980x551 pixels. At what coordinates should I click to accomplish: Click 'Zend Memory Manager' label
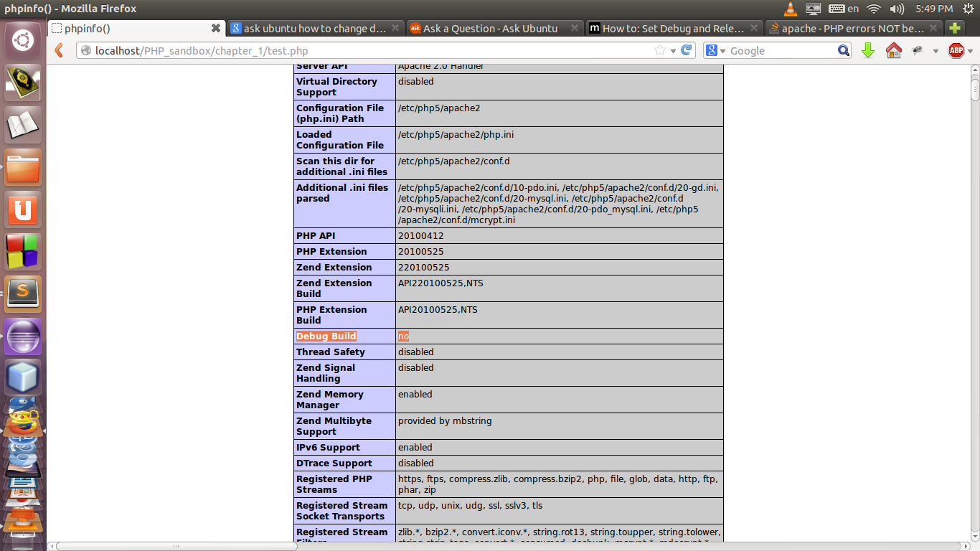pyautogui.click(x=330, y=400)
